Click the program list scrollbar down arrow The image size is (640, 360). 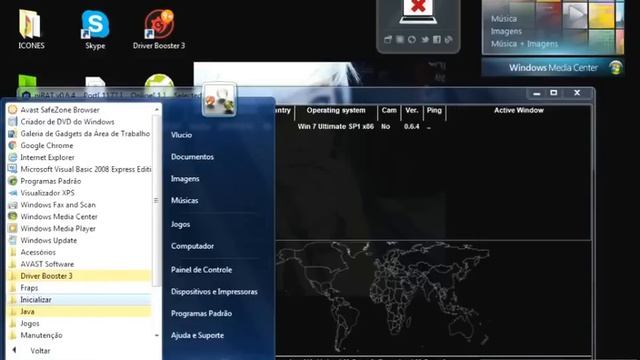click(x=156, y=335)
